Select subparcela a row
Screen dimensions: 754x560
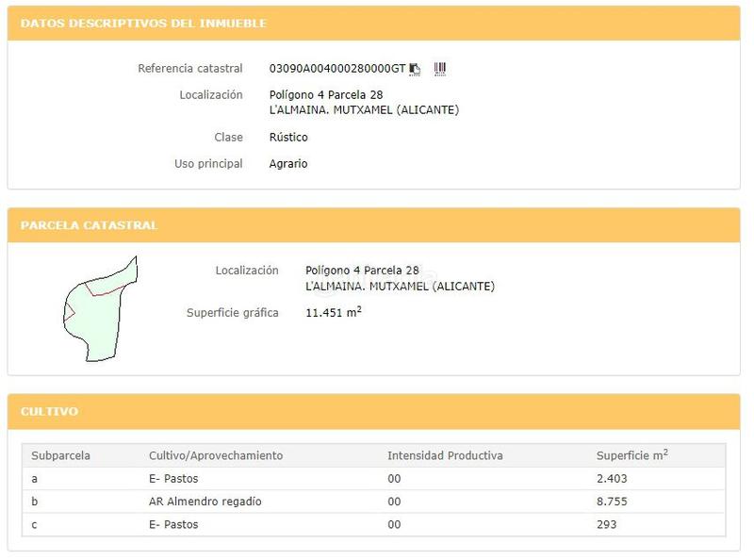[35, 479]
